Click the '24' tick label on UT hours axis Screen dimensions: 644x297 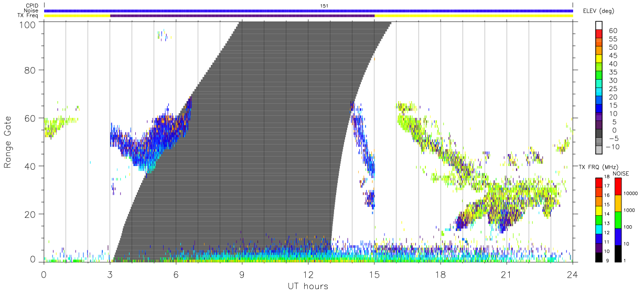(x=573, y=274)
